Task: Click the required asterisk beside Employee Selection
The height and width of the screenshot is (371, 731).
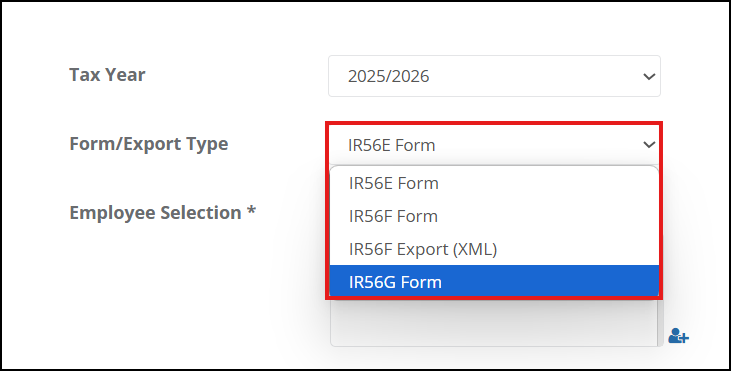Action: (251, 210)
